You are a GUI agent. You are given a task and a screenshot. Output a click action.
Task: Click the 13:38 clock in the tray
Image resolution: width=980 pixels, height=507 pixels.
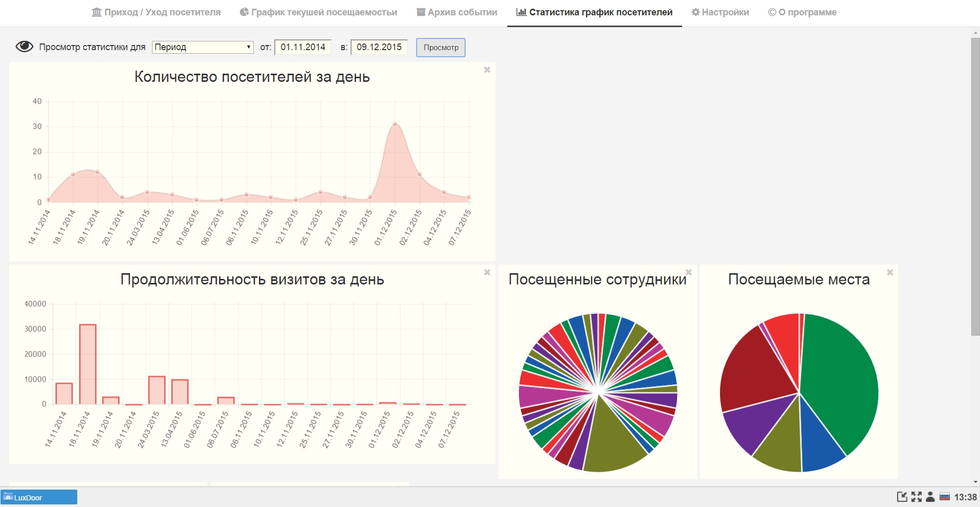pos(965,497)
